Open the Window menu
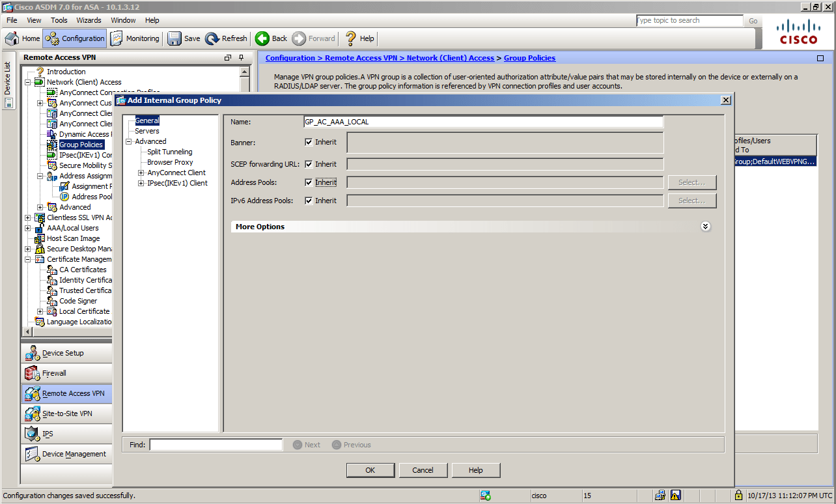 124,20
